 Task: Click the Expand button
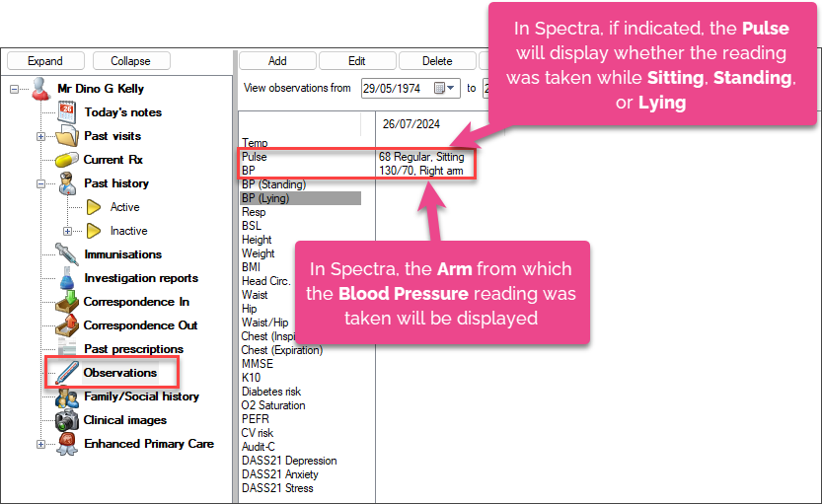click(45, 61)
